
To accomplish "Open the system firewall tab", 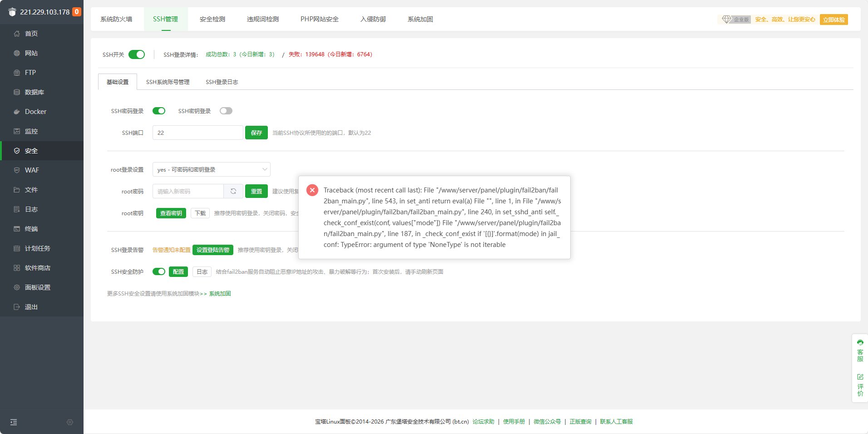I will (116, 19).
